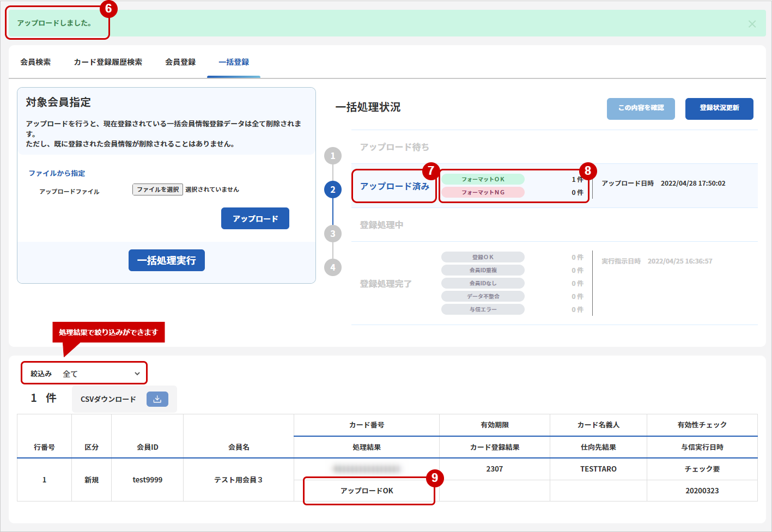The image size is (772, 532).
Task: Click step 2 circle in progress tracker
Action: 333,189
